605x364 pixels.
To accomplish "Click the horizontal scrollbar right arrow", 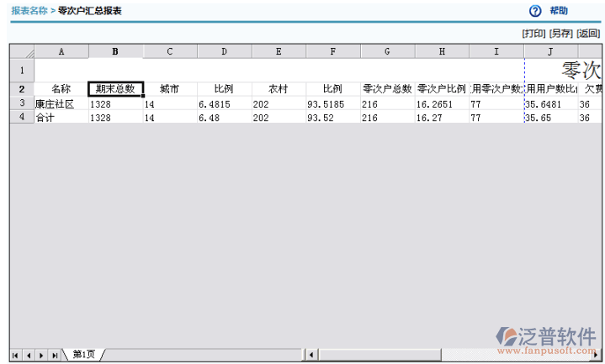I will point(597,355).
